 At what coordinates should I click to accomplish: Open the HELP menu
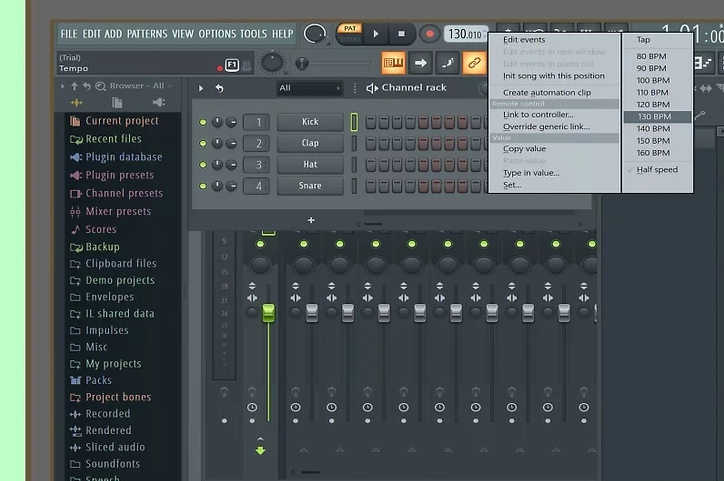pos(283,34)
